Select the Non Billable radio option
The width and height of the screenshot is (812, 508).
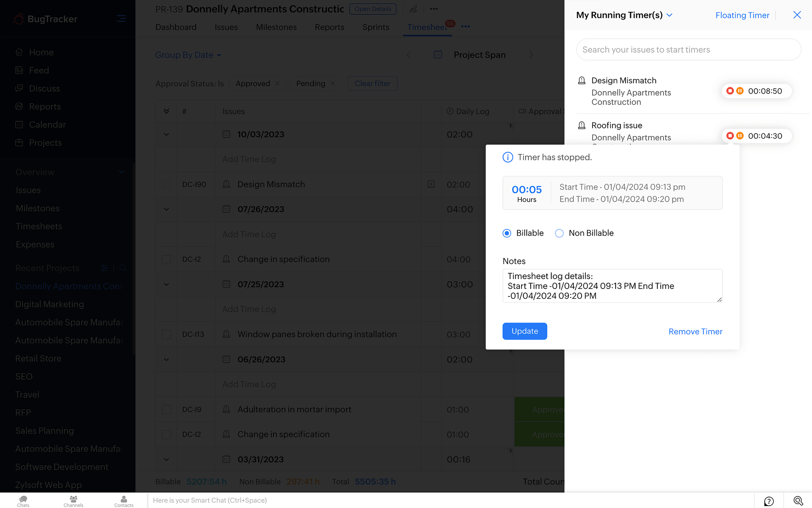coord(559,233)
